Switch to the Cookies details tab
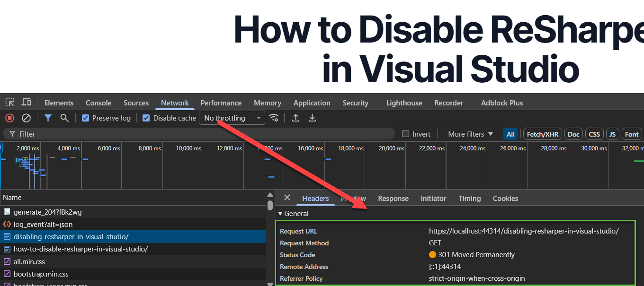The image size is (644, 286). point(505,199)
